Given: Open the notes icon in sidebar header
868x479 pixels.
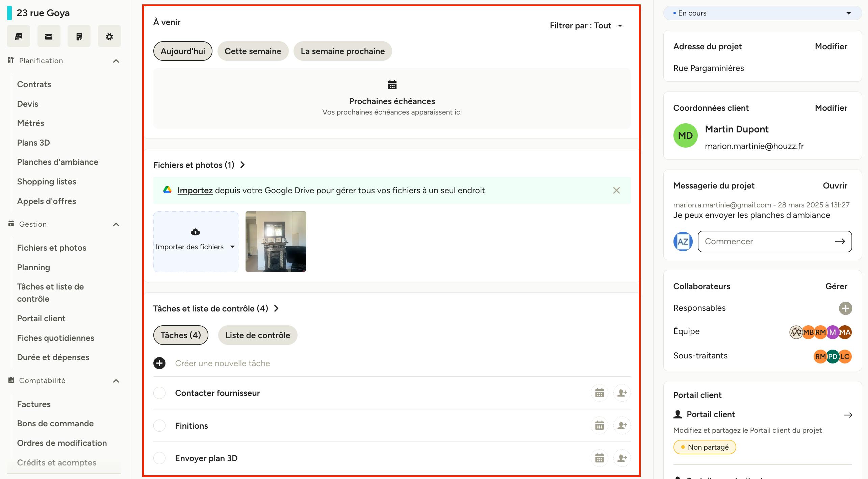Looking at the screenshot, I should tap(79, 36).
